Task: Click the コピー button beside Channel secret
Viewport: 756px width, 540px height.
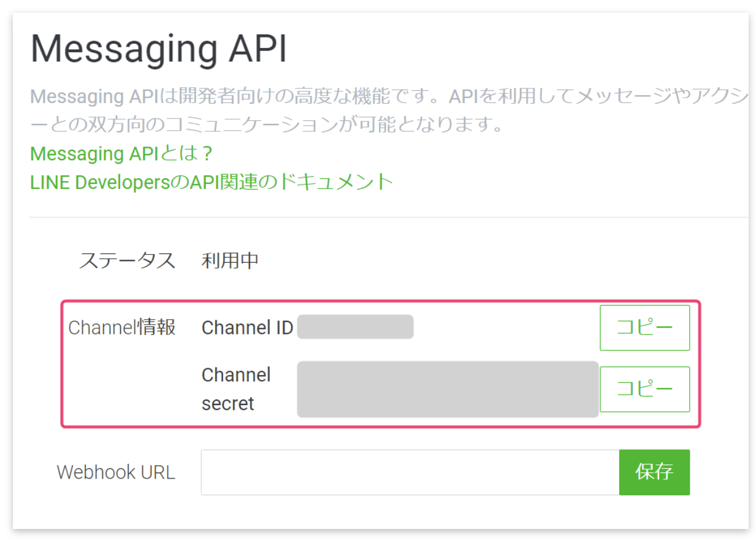Action: tap(644, 389)
